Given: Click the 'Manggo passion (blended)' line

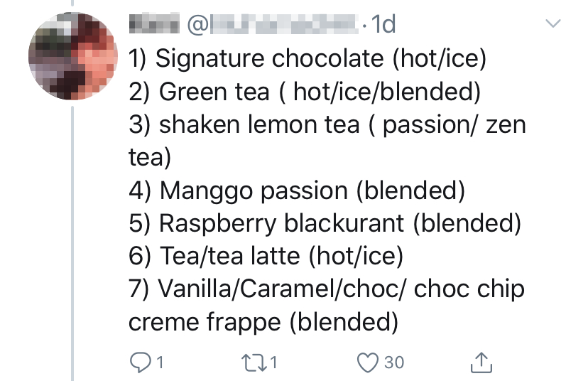Looking at the screenshot, I should (295, 190).
